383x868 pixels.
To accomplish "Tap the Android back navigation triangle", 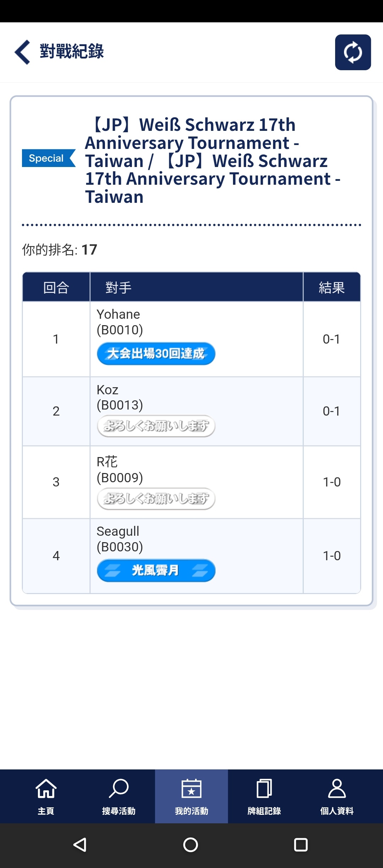I will click(x=80, y=845).
